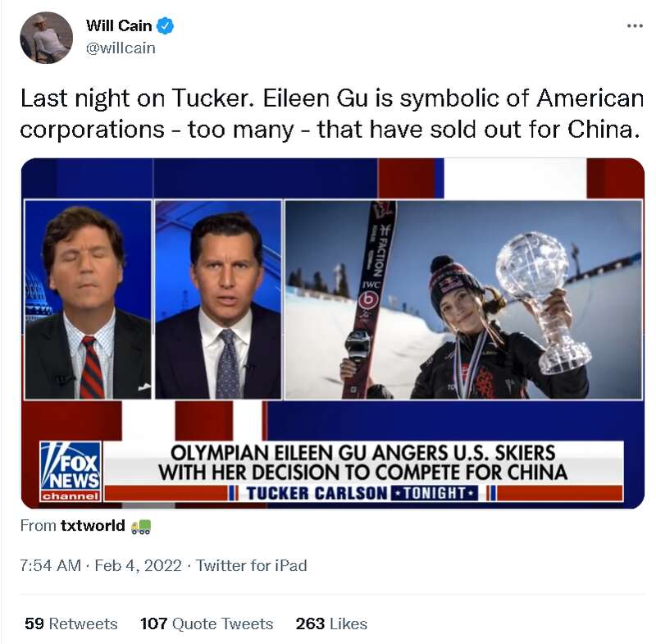Image resolution: width=656 pixels, height=644 pixels.
Task: Open the @willcain handle link
Action: coord(121,48)
